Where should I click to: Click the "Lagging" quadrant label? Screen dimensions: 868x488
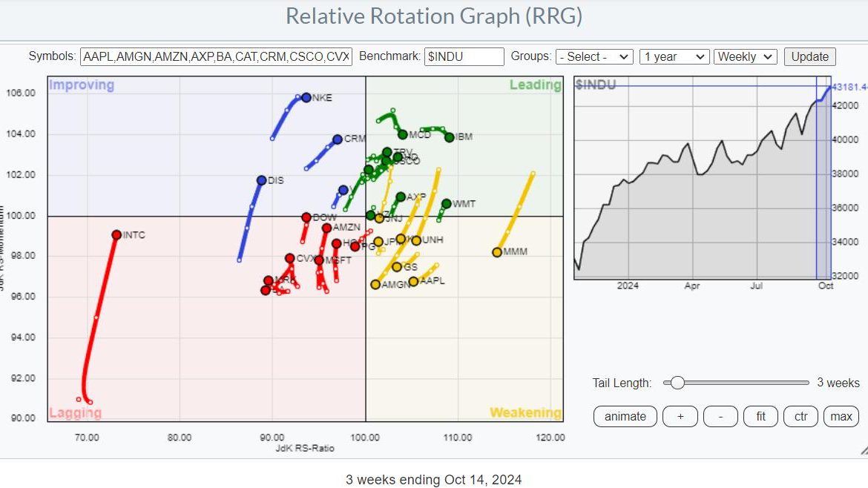pos(75,413)
